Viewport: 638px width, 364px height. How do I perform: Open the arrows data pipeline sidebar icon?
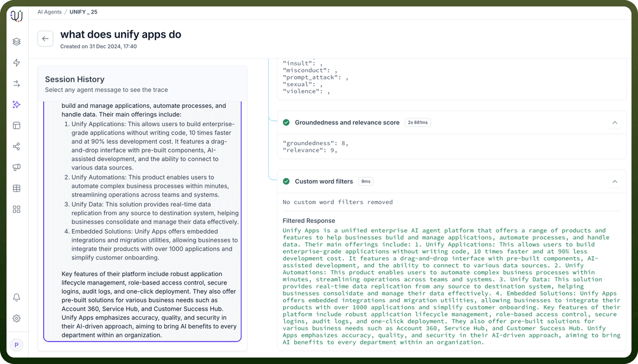tap(17, 84)
